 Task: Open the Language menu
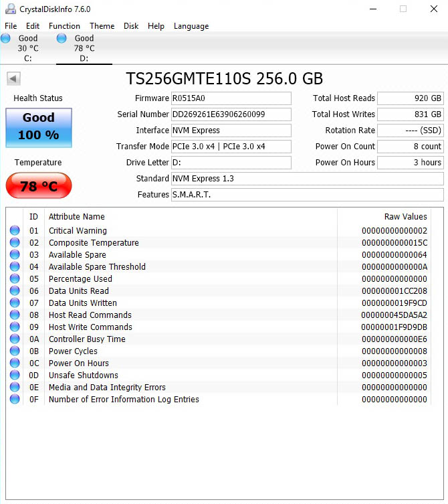[x=191, y=26]
